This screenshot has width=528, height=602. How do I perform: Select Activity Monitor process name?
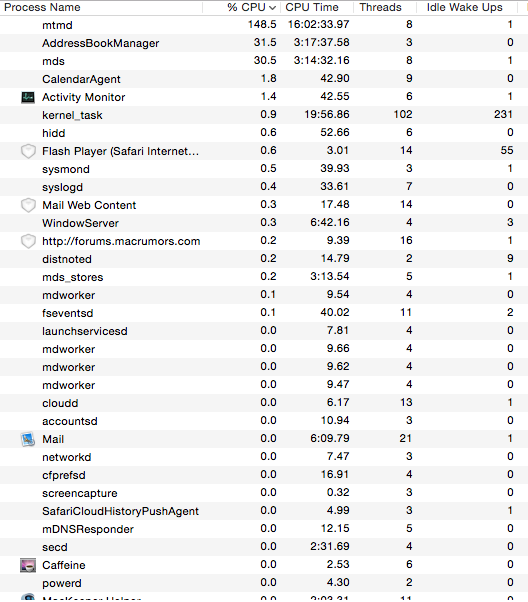(x=83, y=98)
